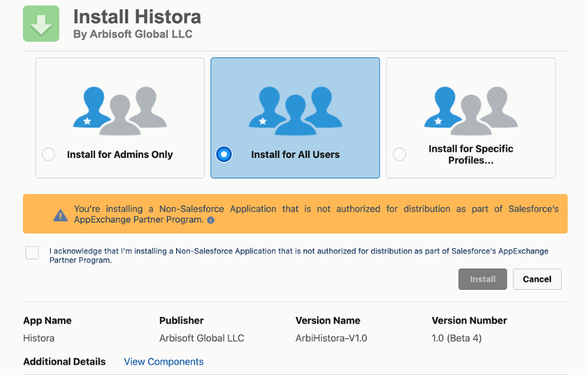Open the info icon after Partner Program
The image size is (588, 375).
click(x=210, y=220)
